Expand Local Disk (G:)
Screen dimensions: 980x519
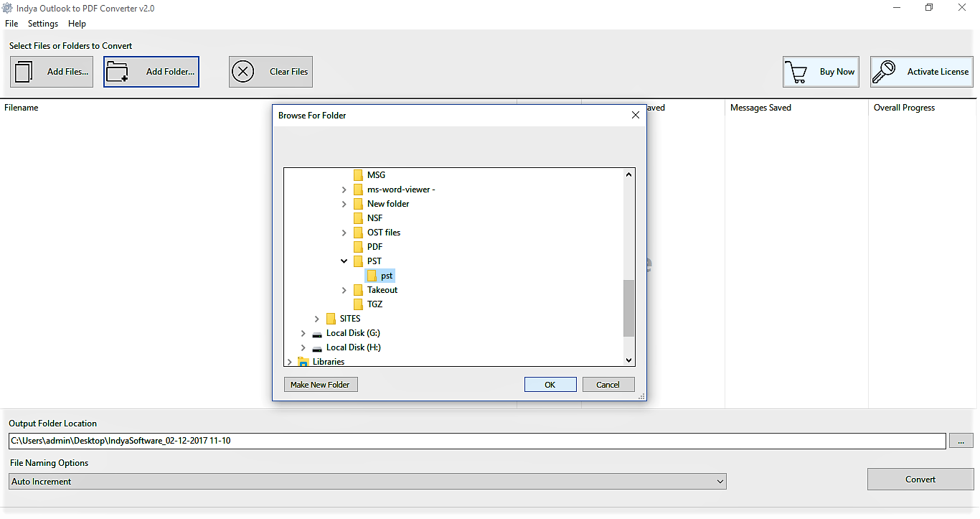click(303, 333)
